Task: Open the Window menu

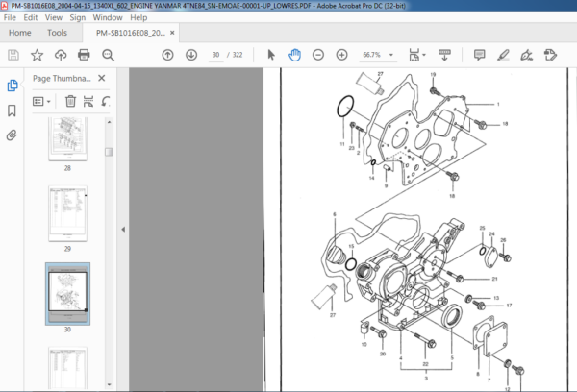Action: point(108,17)
